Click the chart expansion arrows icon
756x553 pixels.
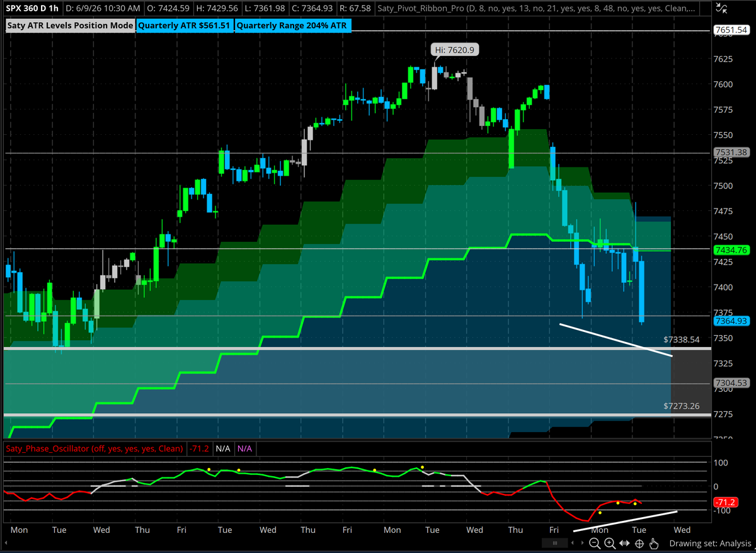tap(625, 544)
